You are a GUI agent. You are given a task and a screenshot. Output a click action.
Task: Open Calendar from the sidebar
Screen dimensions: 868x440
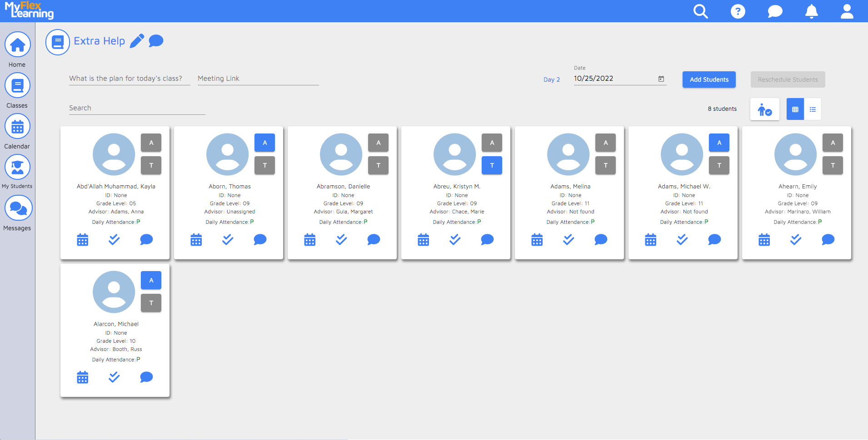coord(17,127)
